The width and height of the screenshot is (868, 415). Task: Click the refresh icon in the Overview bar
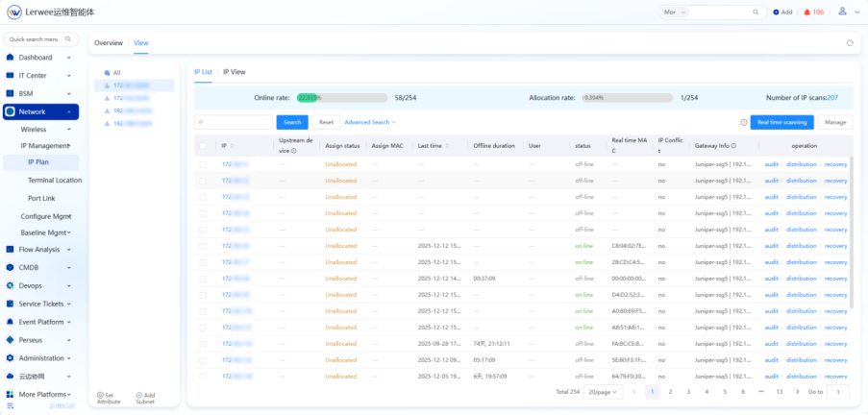click(x=850, y=43)
